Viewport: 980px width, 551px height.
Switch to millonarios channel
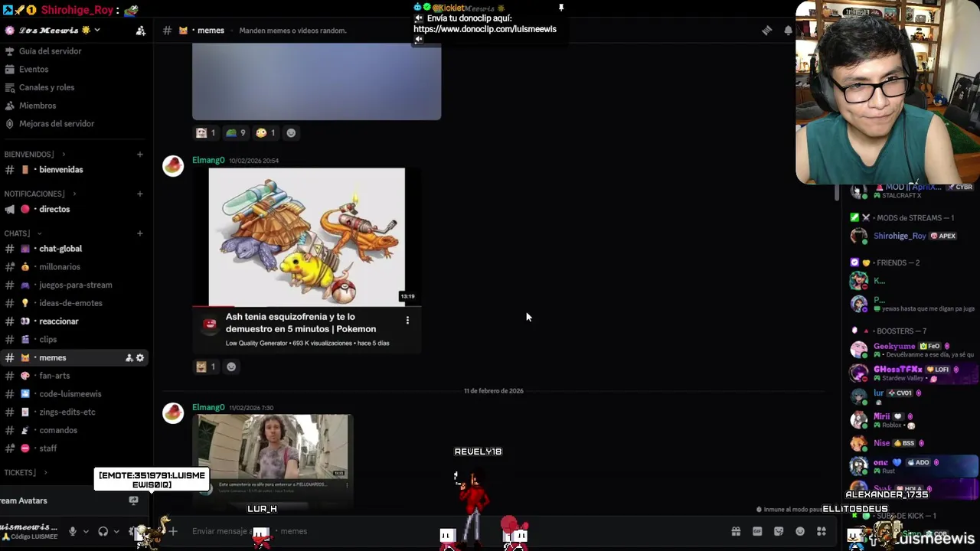point(75,267)
